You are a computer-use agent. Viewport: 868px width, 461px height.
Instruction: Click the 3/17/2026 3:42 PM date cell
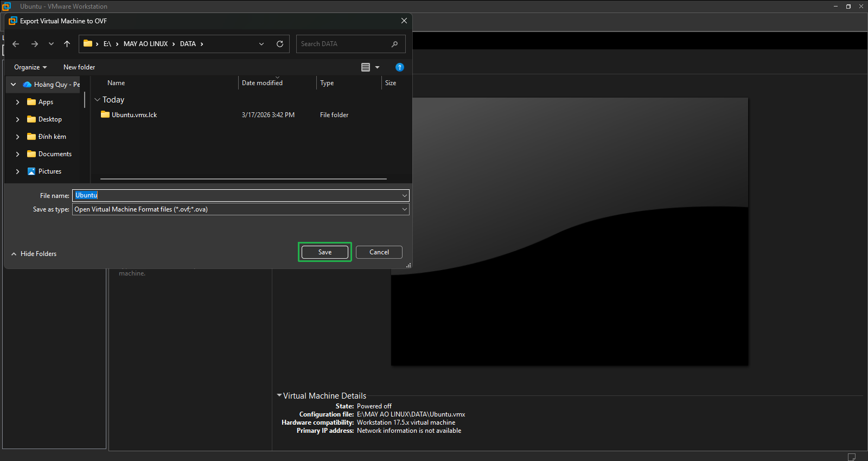click(268, 115)
